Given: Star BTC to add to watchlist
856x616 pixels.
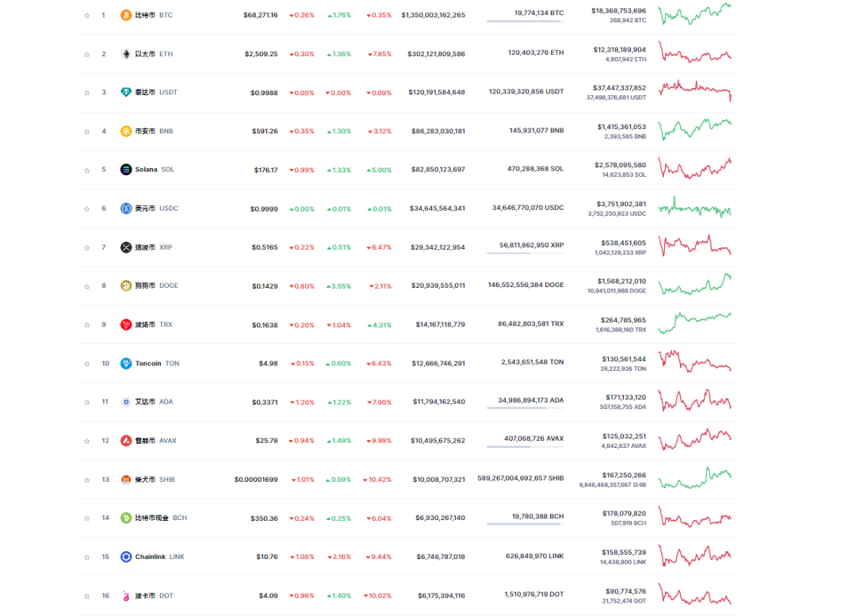Looking at the screenshot, I should (x=87, y=15).
